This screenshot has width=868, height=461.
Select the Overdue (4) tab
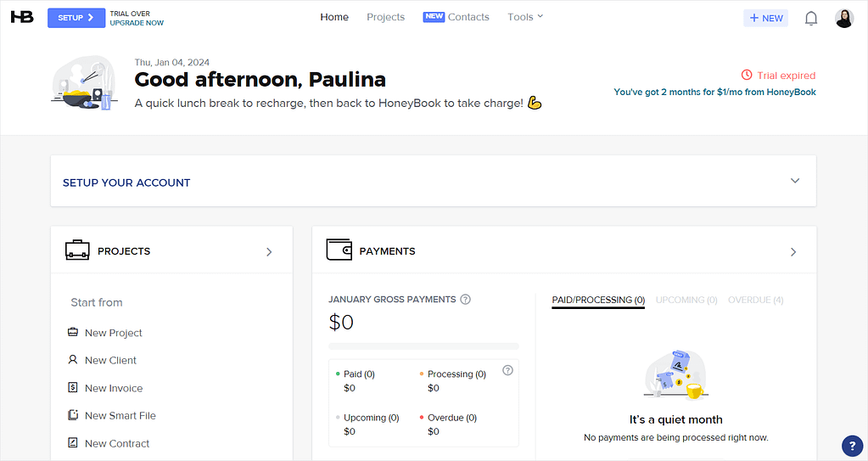756,300
